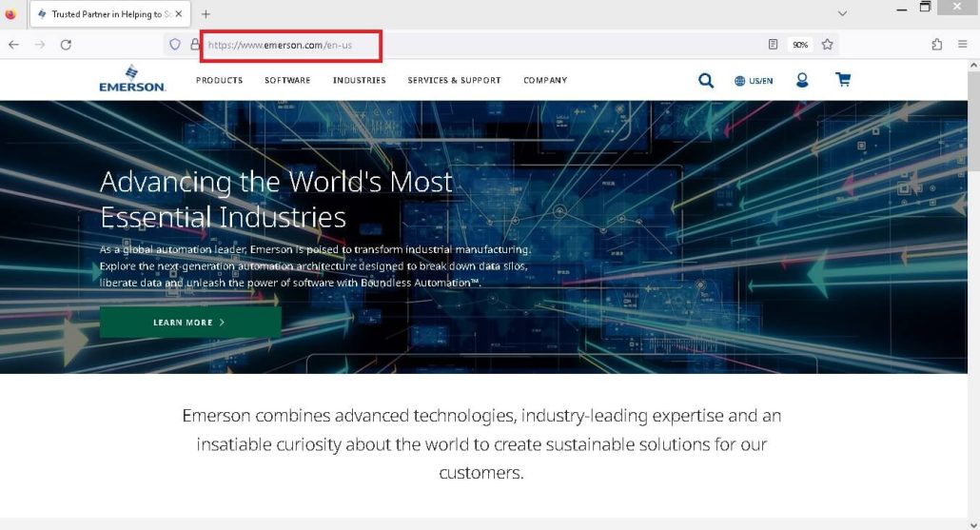Open the Company menu
The image size is (980, 530).
coord(545,80)
